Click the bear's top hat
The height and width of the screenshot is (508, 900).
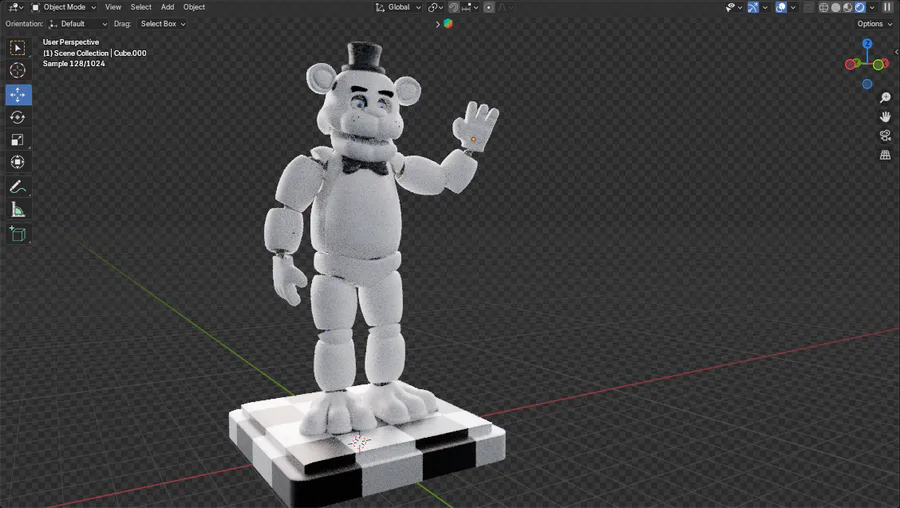coord(363,57)
